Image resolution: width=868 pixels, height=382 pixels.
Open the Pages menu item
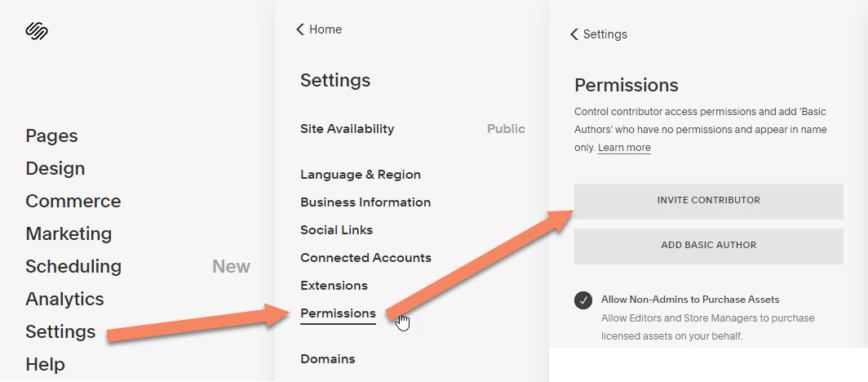coord(51,135)
